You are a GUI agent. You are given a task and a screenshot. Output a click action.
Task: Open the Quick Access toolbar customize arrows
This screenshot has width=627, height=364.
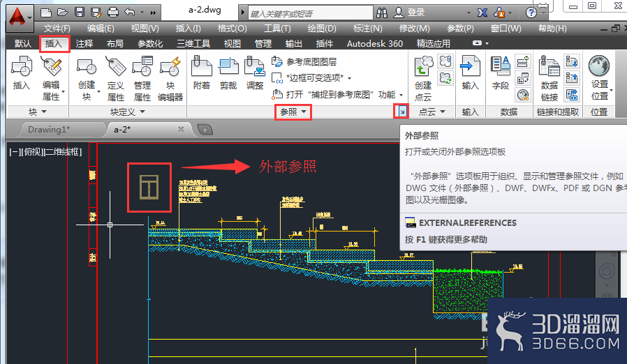click(x=153, y=13)
